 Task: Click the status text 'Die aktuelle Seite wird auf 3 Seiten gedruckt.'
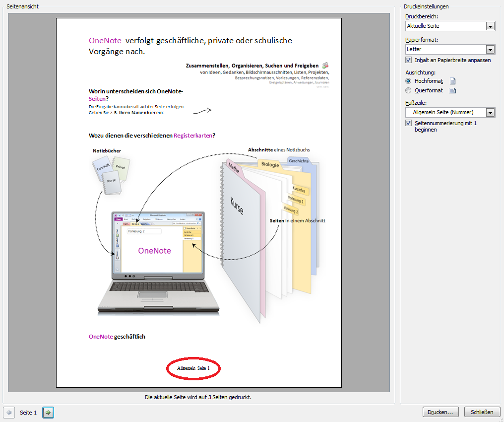(198, 397)
